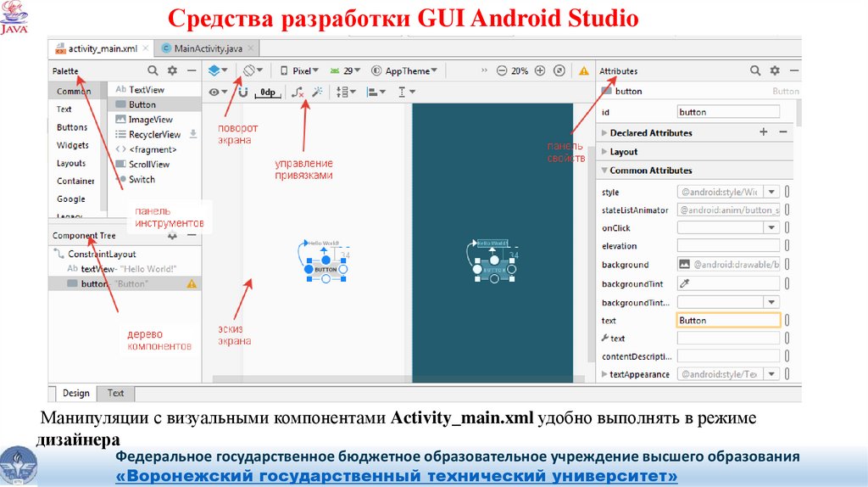Open the guidelines dropdown
The image size is (868, 487).
point(406,92)
